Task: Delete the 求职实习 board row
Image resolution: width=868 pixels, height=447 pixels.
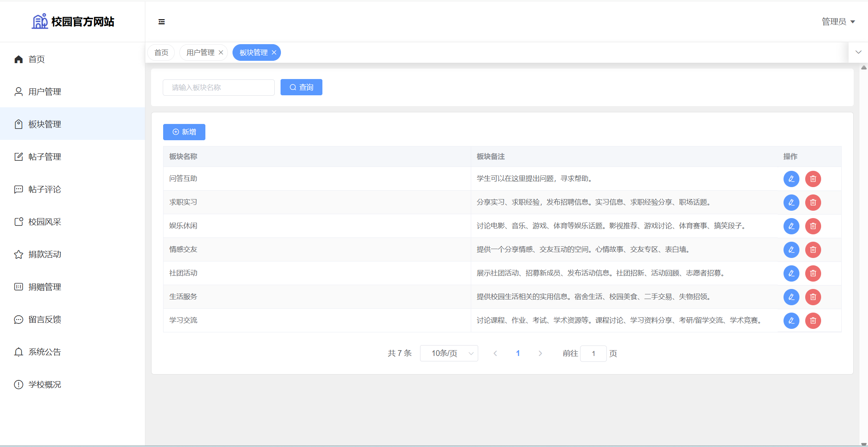Action: click(813, 203)
